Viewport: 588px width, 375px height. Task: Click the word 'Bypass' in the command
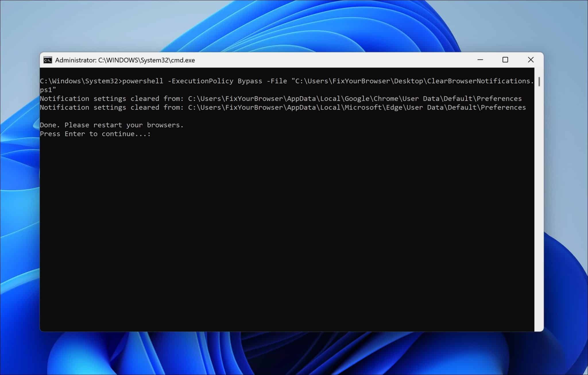coord(250,81)
